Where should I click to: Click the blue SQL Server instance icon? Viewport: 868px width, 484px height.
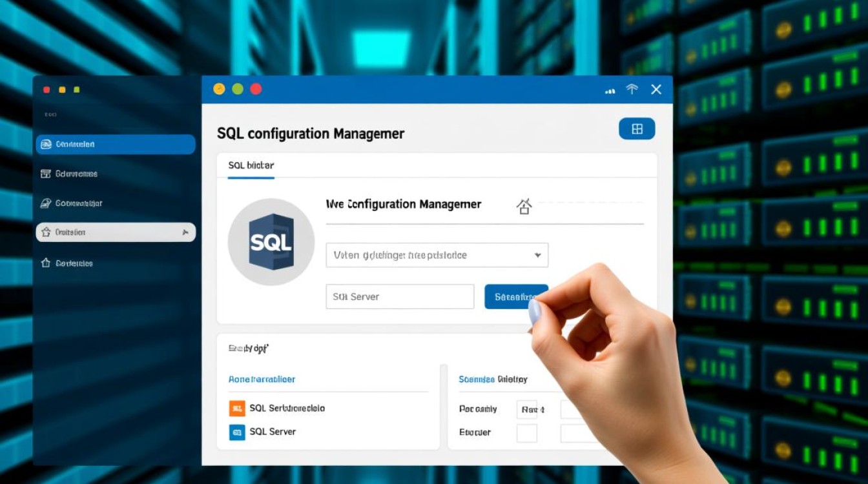237,431
